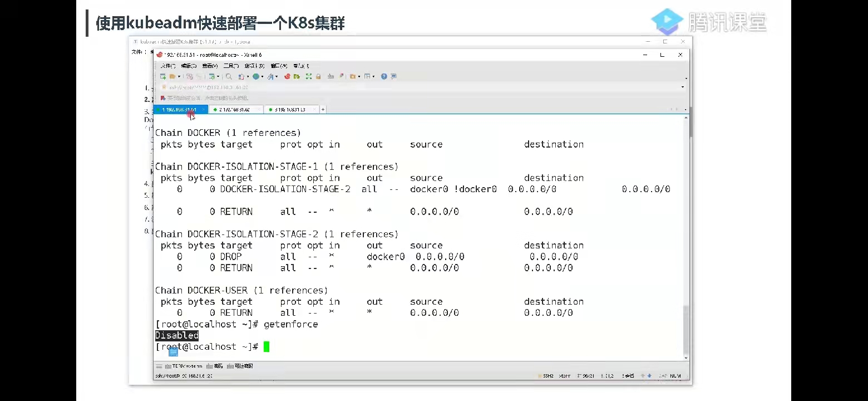
Task: Expand the arrow beside the Open folder icon
Action: pyautogui.click(x=179, y=76)
